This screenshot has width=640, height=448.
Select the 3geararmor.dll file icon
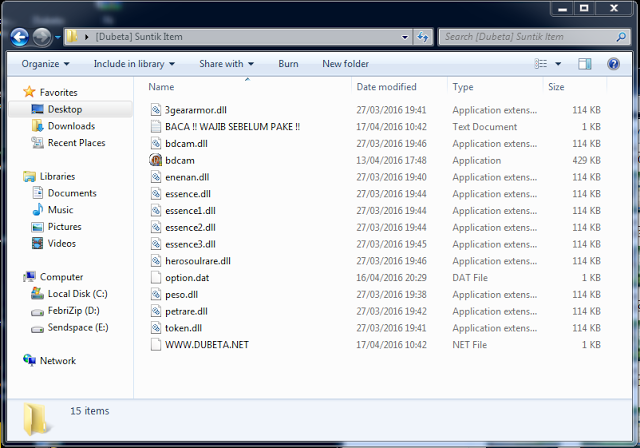pyautogui.click(x=156, y=110)
